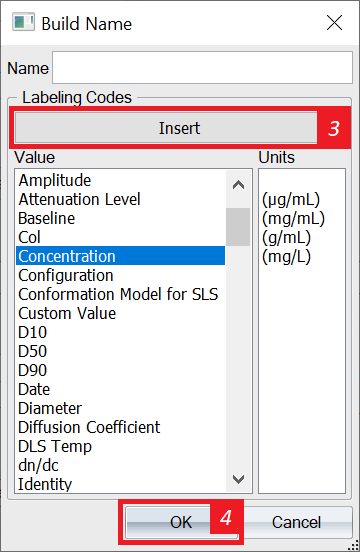360x552 pixels.
Task: Focus the Name input field
Action: point(202,68)
